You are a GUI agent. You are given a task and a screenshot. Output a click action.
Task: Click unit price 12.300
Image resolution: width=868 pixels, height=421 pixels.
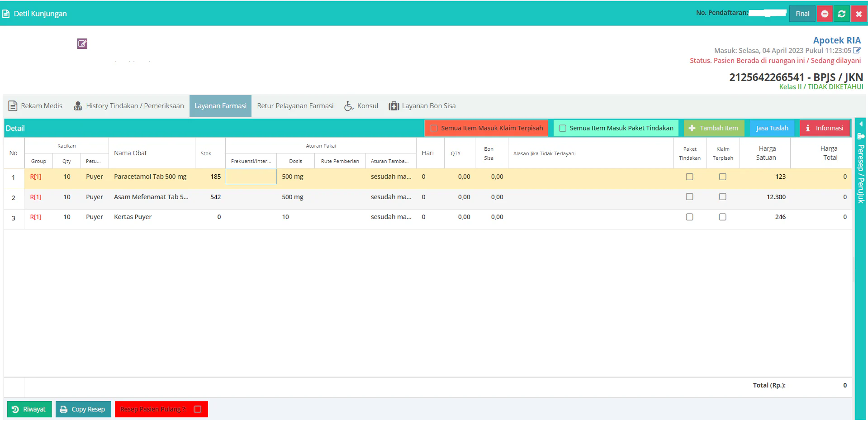tap(776, 197)
